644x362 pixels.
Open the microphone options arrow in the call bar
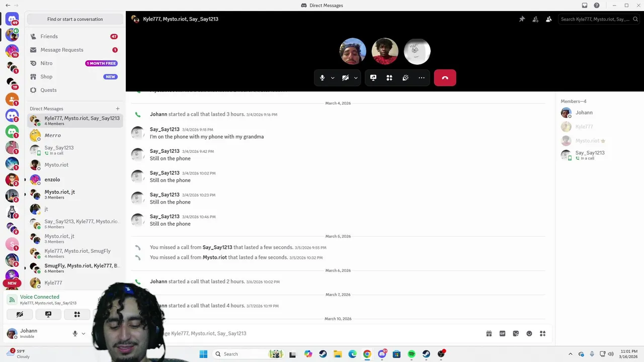(x=333, y=78)
